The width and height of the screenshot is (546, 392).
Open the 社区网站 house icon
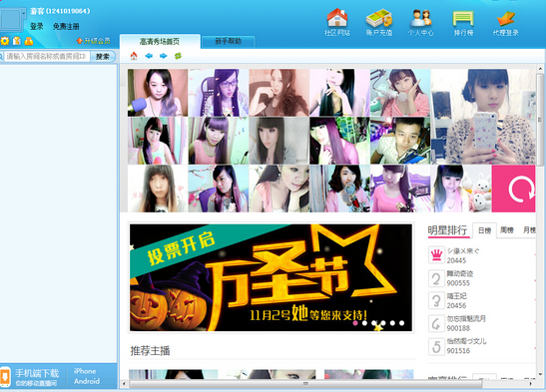(x=337, y=18)
